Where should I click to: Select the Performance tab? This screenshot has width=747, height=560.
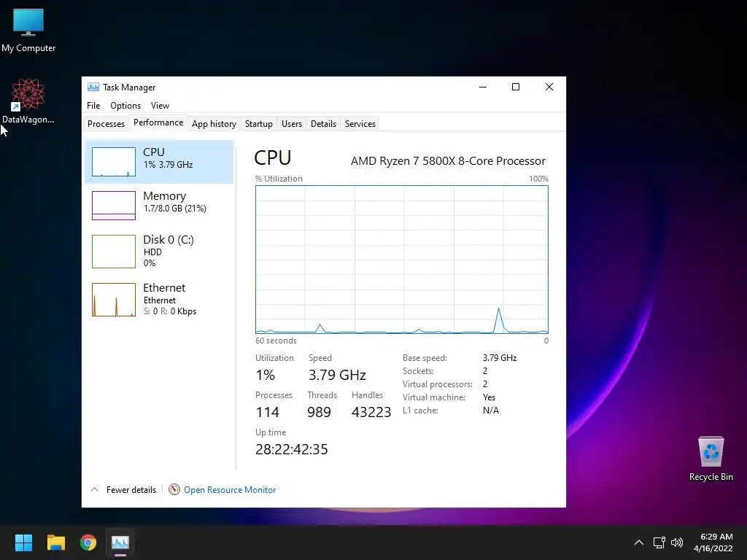(x=158, y=122)
